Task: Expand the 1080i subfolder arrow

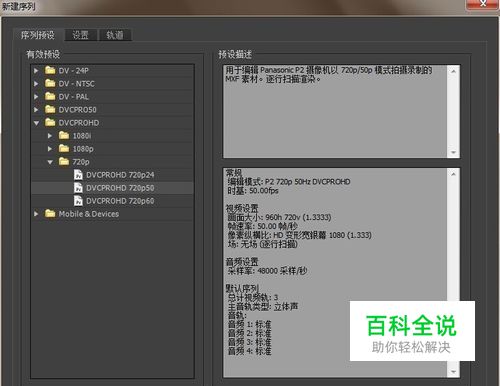Action: point(50,136)
